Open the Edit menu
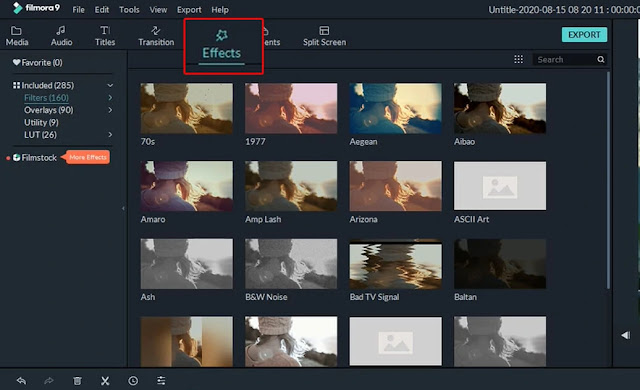Screen dimensions: 640x390 (x=102, y=10)
